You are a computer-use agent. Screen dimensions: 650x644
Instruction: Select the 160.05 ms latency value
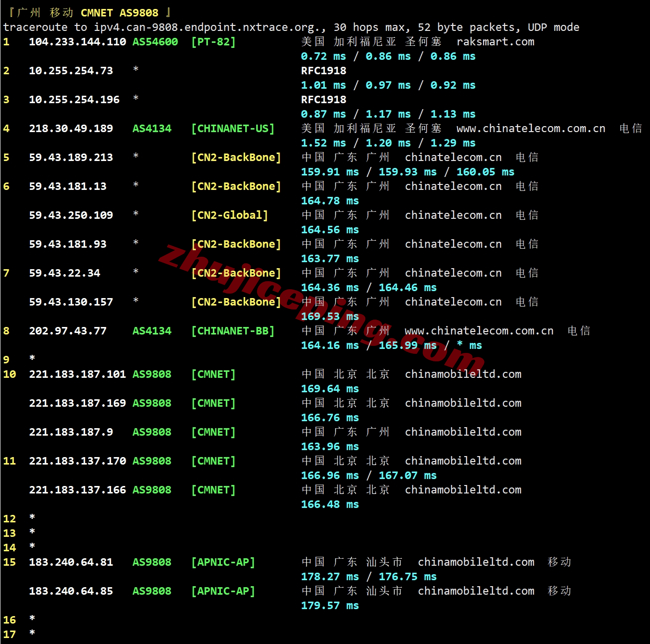(x=486, y=172)
